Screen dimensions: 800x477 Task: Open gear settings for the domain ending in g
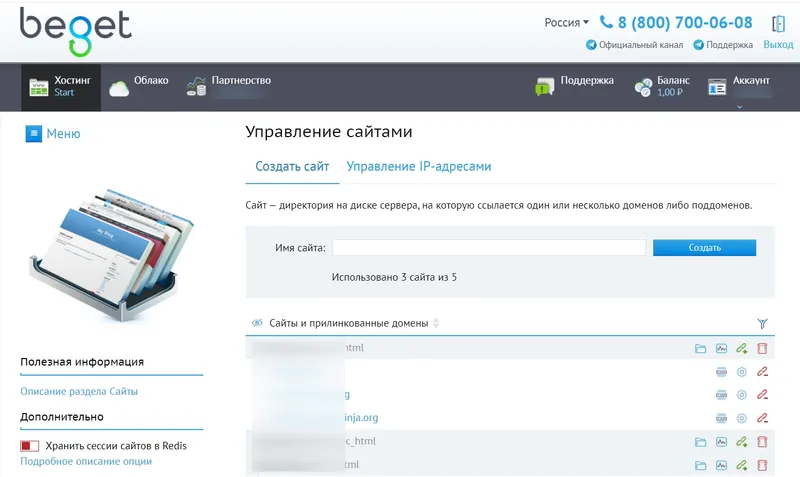pos(741,395)
